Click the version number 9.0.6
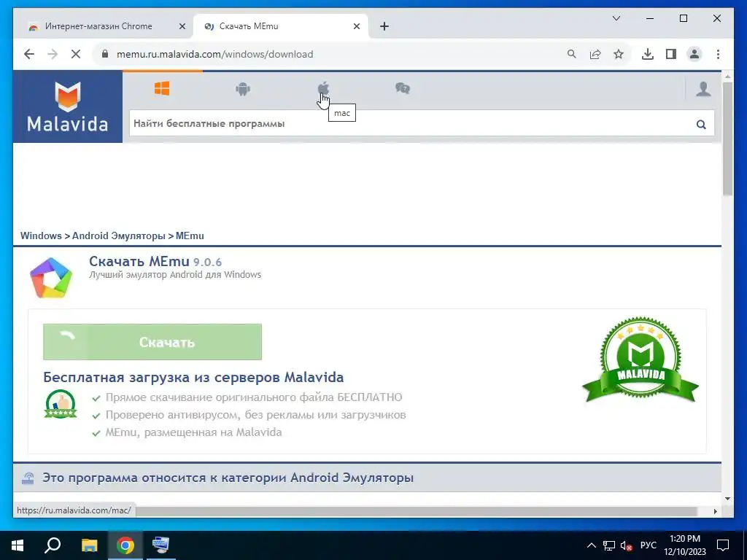 208,262
